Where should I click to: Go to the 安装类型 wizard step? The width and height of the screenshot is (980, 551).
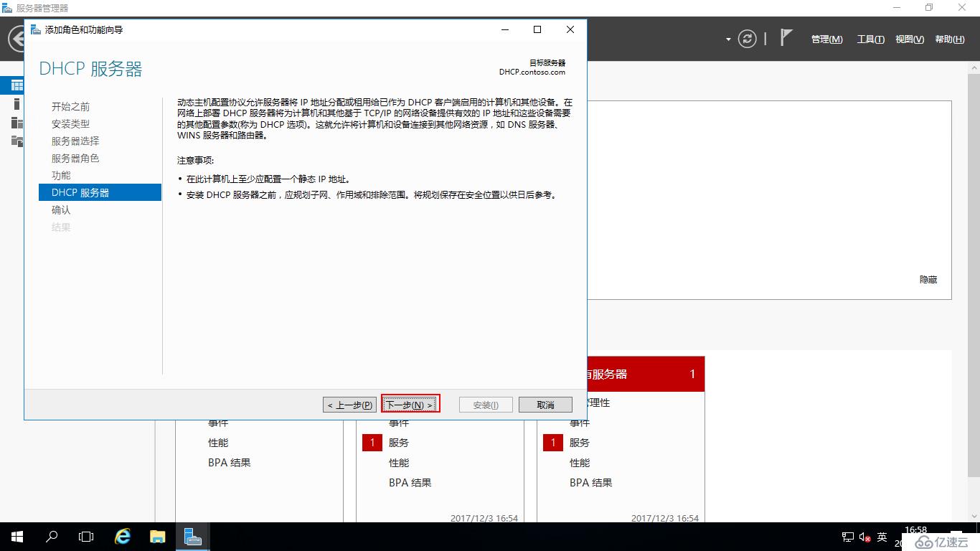70,124
